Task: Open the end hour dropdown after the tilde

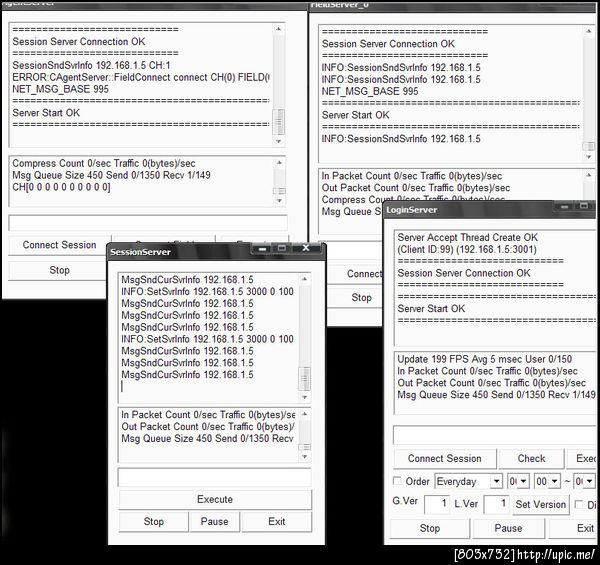Action: (x=589, y=481)
